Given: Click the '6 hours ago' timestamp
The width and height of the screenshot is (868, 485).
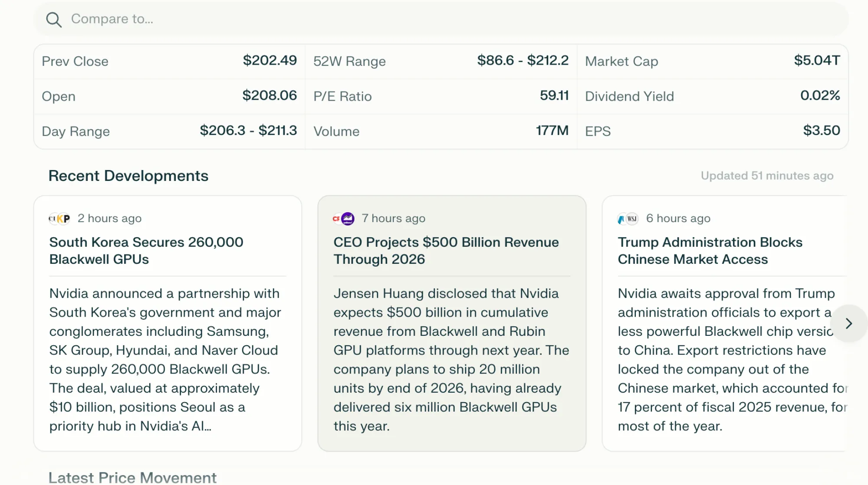Looking at the screenshot, I should tap(678, 218).
